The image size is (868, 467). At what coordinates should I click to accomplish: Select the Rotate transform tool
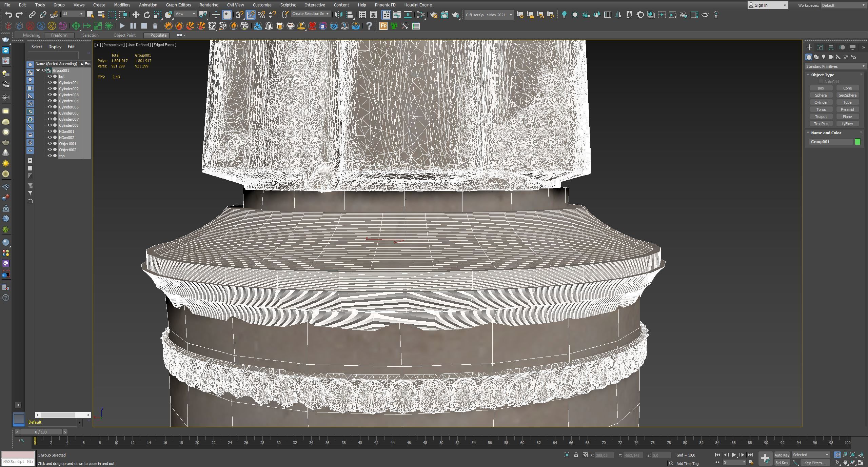point(146,15)
